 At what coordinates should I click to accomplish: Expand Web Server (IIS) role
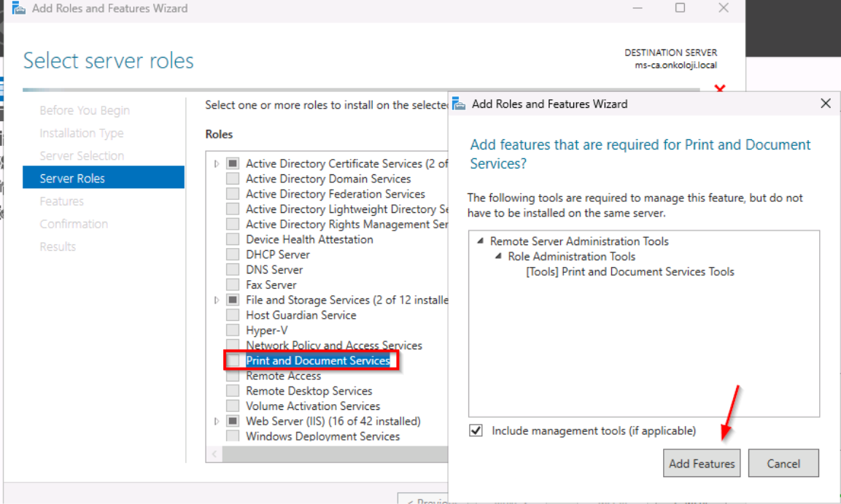pos(217,422)
